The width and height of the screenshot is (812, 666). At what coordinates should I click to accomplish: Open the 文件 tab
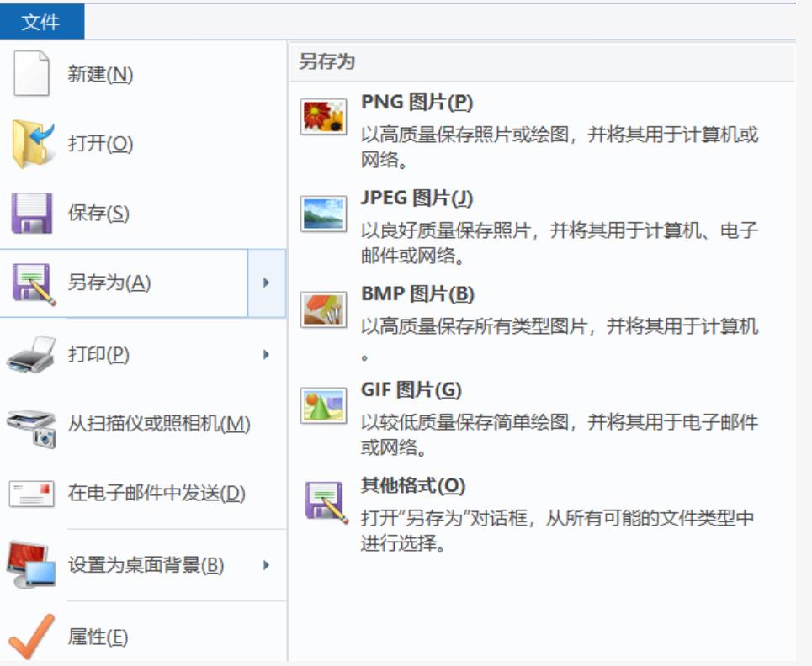41,22
